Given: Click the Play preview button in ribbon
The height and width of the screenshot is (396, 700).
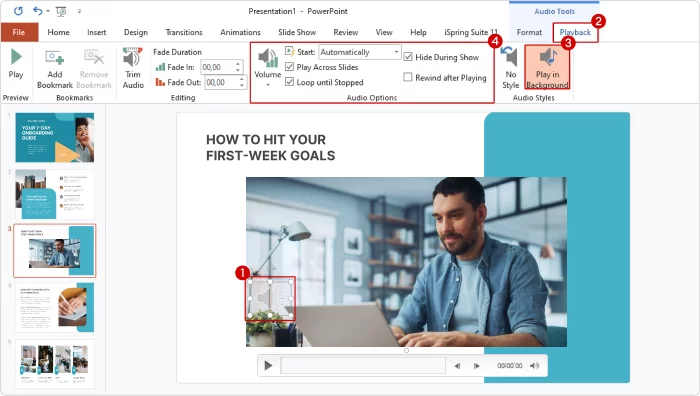Looking at the screenshot, I should (x=16, y=64).
